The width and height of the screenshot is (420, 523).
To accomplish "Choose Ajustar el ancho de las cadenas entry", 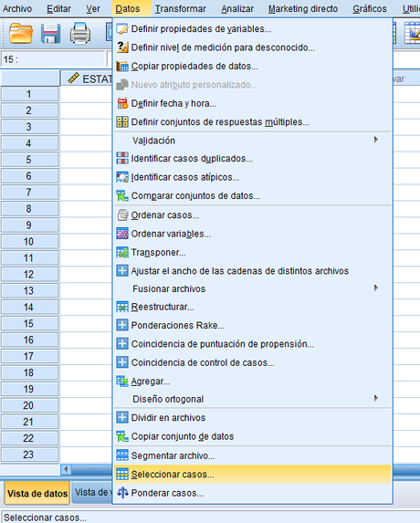I will point(253,270).
